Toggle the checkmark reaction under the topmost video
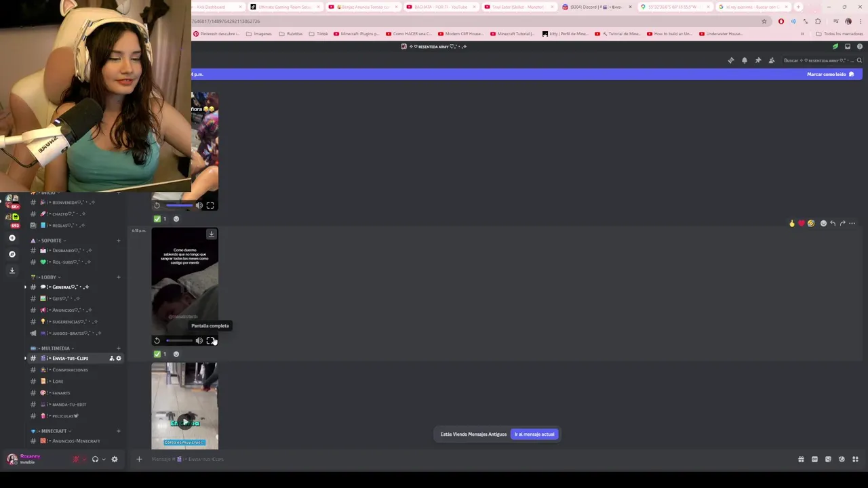Screen dimensions: 868x488 click(161, 219)
